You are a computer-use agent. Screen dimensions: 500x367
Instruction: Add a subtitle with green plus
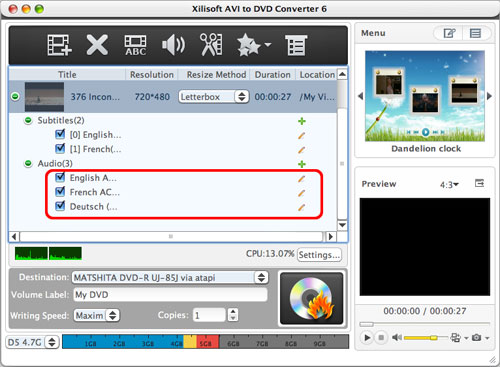[x=302, y=121]
